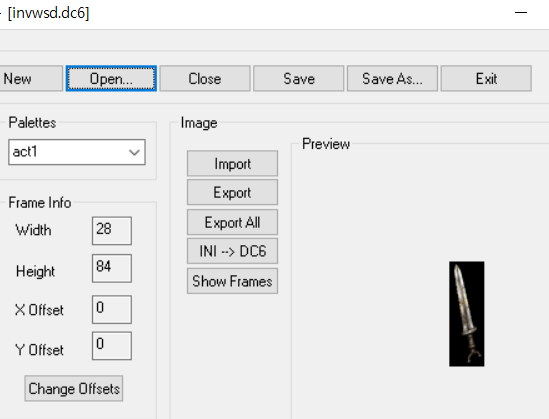The height and width of the screenshot is (419, 549).
Task: Click the Frame Info label
Action: tap(40, 203)
